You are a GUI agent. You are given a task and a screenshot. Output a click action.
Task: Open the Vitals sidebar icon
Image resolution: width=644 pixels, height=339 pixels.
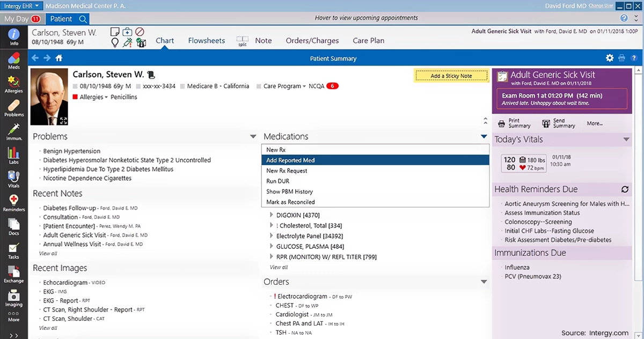click(x=13, y=179)
